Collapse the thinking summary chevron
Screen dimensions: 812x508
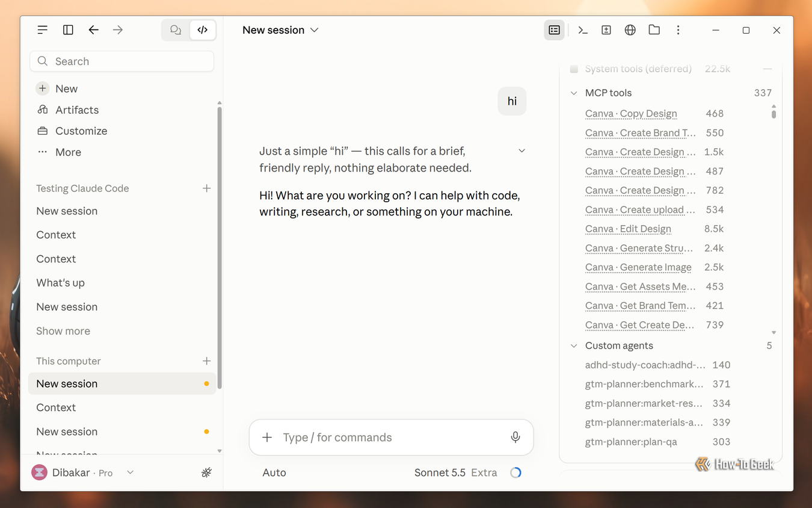click(x=521, y=151)
